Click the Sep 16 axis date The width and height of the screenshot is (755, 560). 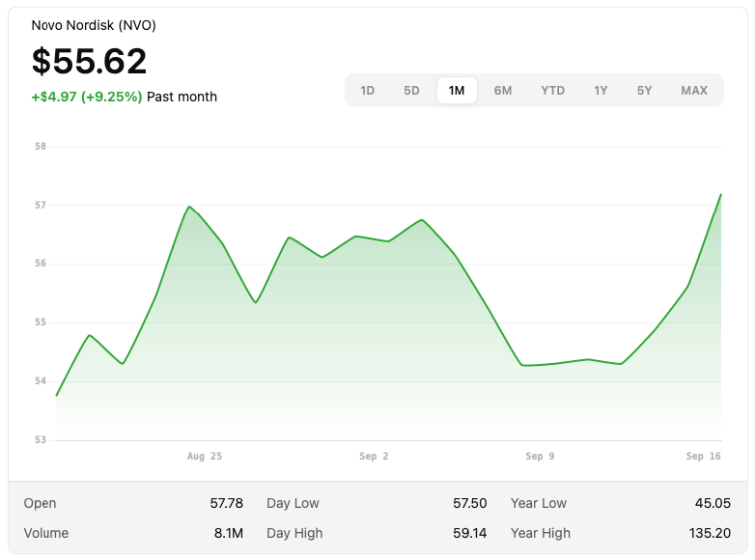point(703,456)
